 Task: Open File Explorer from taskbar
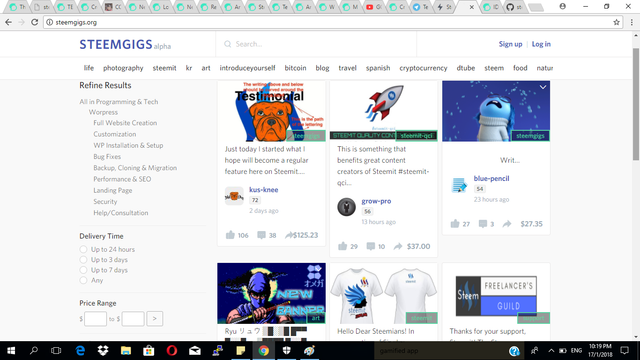(126, 351)
